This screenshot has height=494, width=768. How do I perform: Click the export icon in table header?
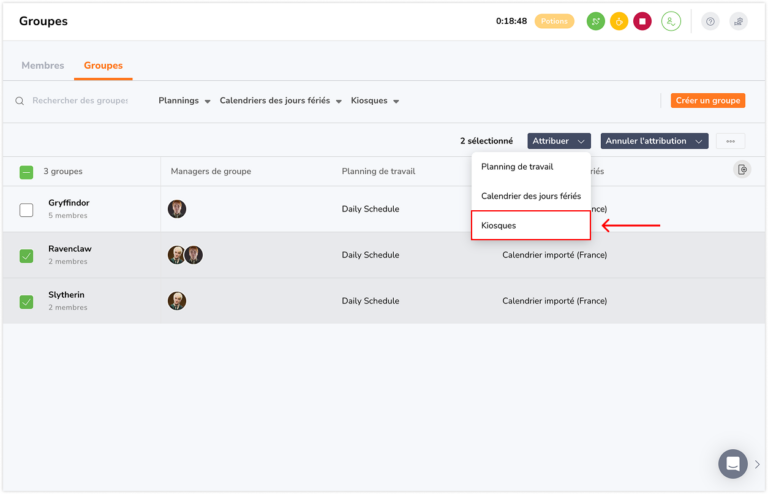[742, 169]
